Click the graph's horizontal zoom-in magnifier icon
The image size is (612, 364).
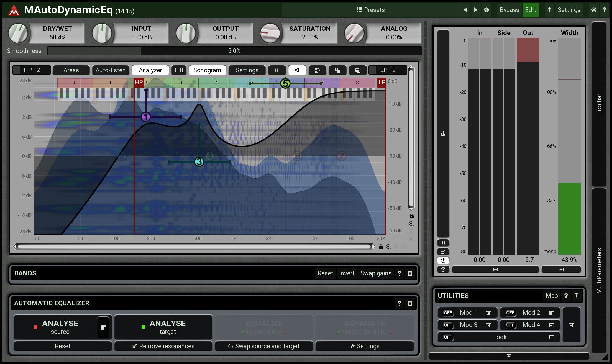(388, 247)
